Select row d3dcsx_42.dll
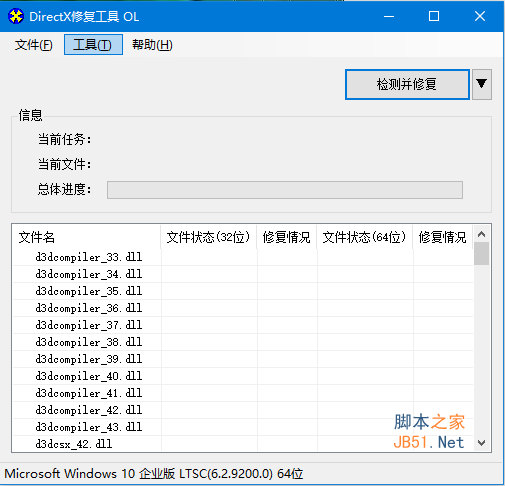 point(243,444)
